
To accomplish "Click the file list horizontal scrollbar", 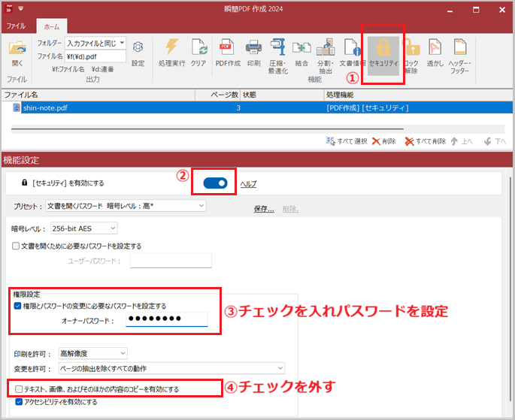I will (208, 129).
